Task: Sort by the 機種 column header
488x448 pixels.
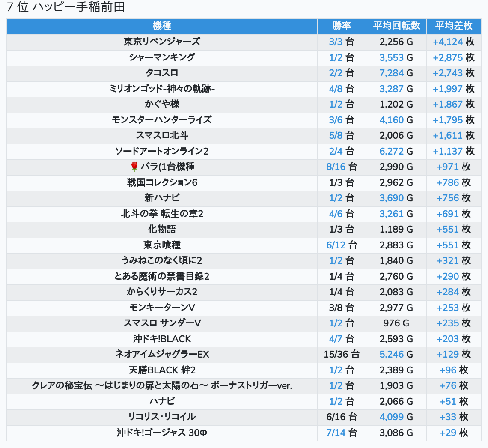Action: coord(162,26)
